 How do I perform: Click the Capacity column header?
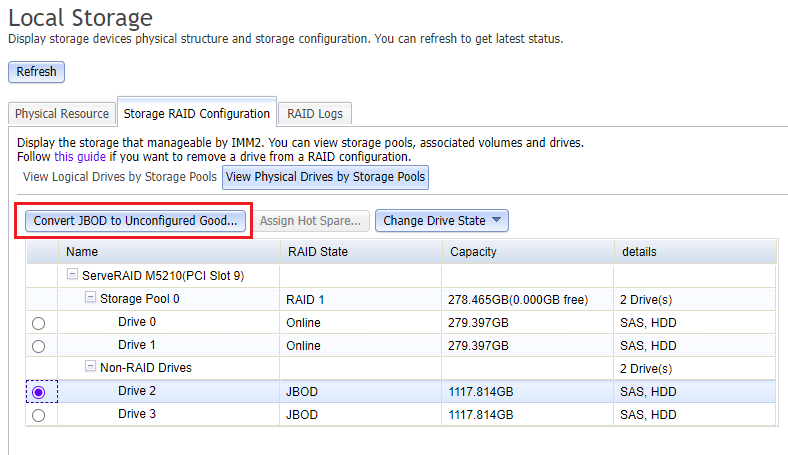[x=473, y=252]
